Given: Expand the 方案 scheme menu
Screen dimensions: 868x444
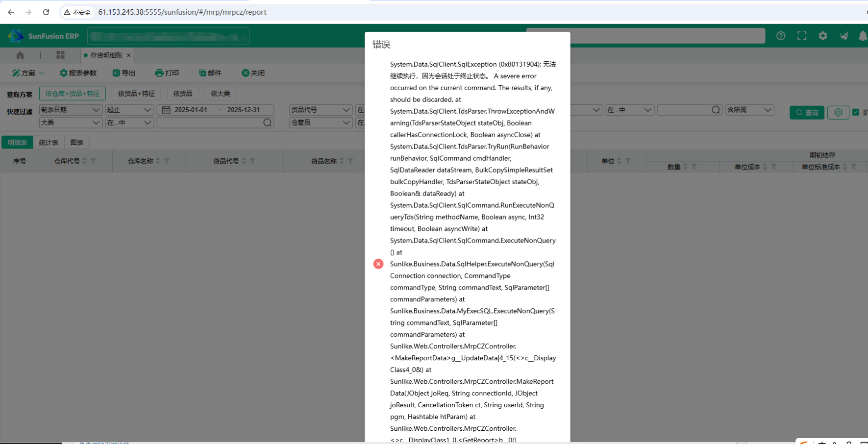Looking at the screenshot, I should point(28,73).
